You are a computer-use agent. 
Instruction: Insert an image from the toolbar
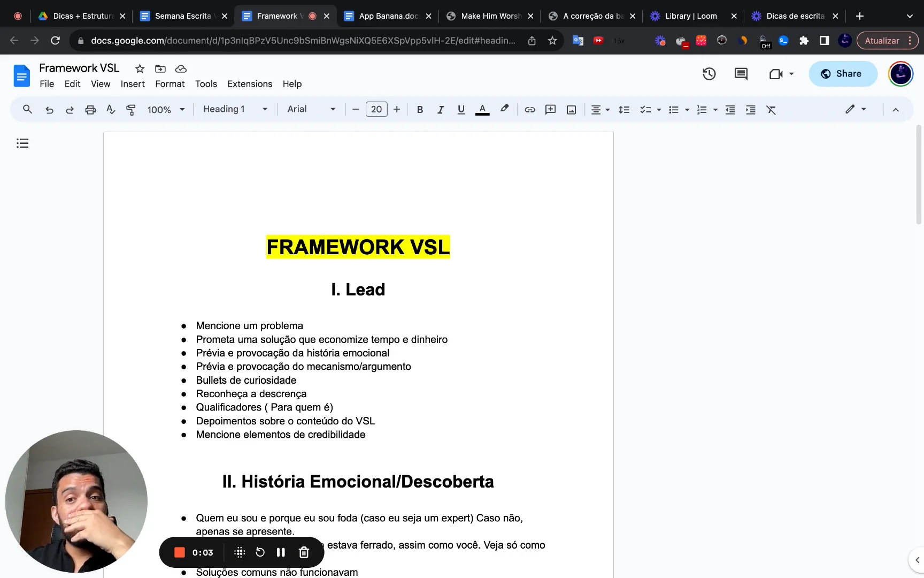571,109
